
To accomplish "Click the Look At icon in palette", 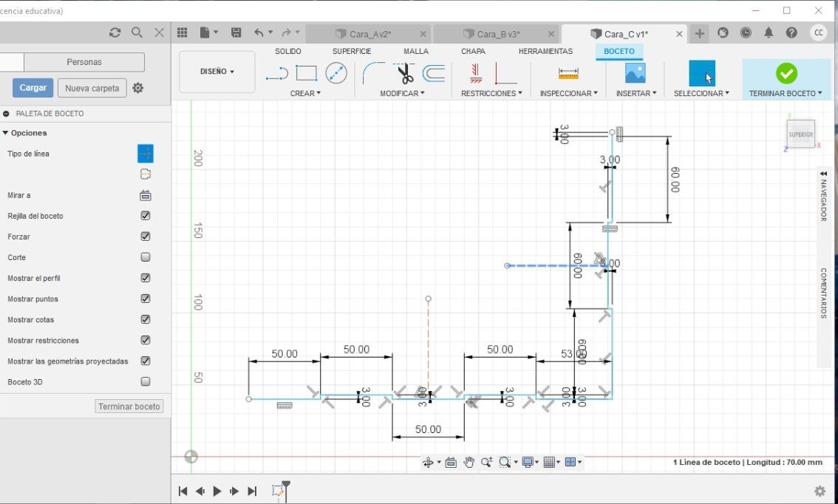I will [x=146, y=196].
